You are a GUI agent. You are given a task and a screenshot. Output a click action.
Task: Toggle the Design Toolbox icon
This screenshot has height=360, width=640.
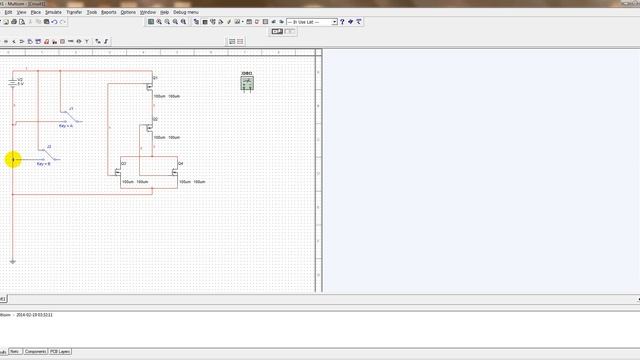click(x=196, y=22)
